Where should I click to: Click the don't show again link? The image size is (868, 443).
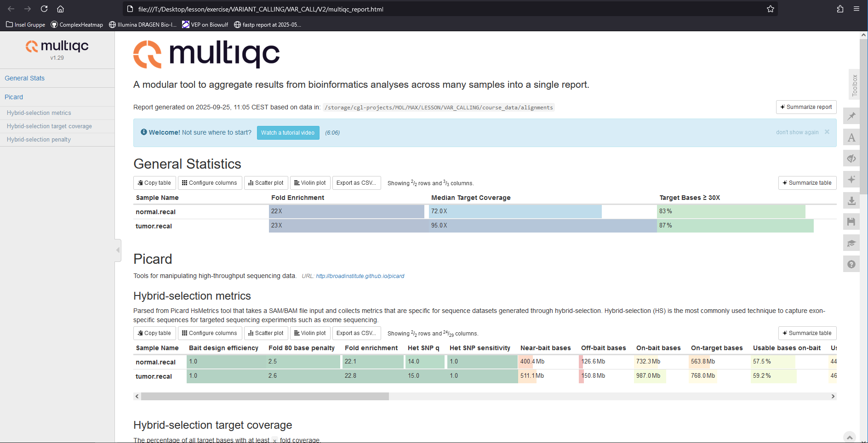[797, 132]
